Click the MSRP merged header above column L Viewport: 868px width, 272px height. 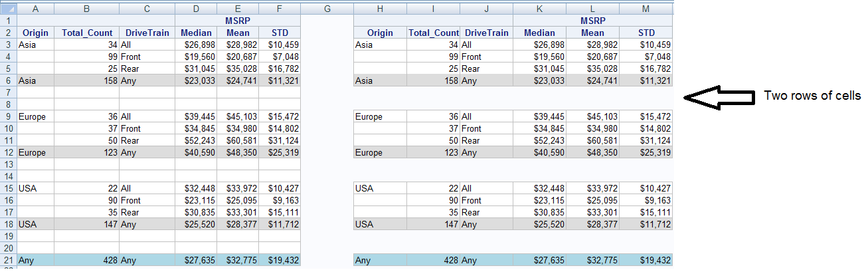[592, 21]
